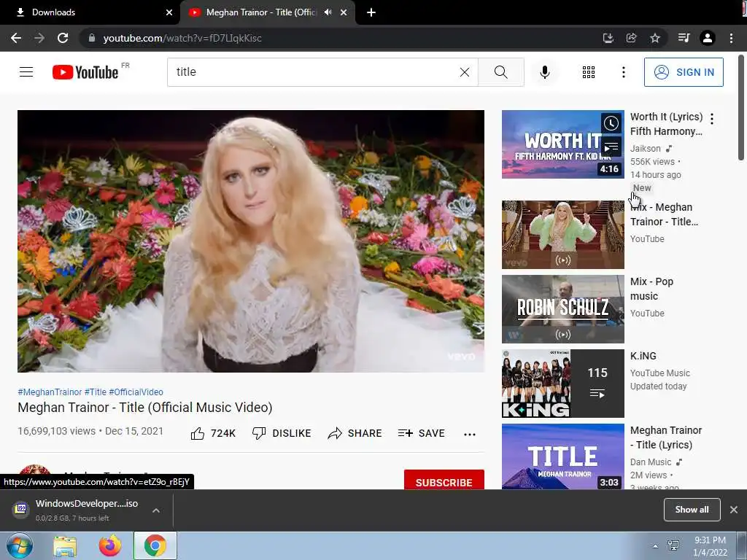Add Worth It video to Watch later

point(611,124)
